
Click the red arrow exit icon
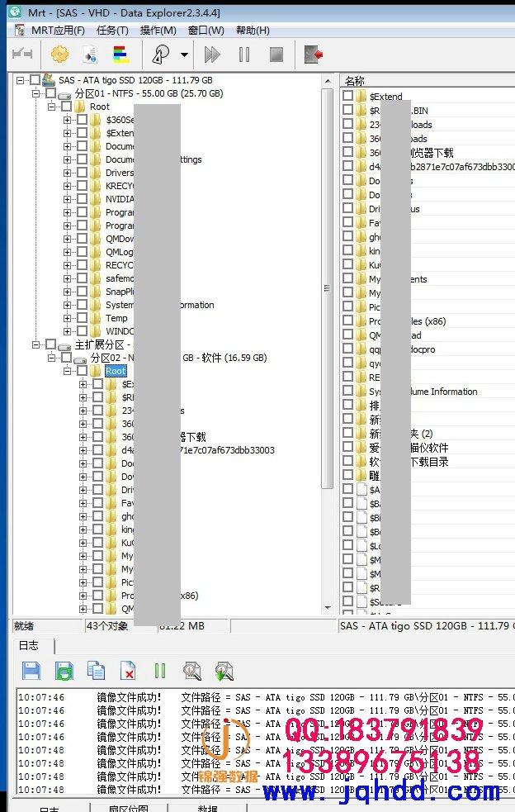tap(313, 55)
